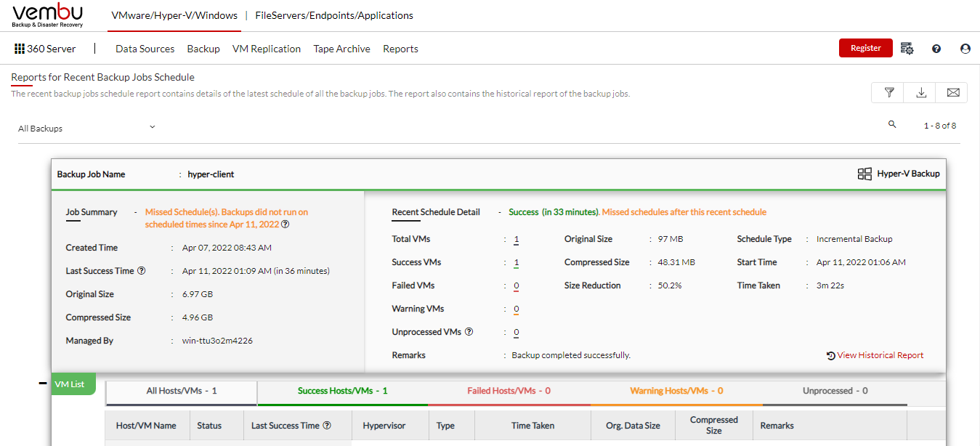Click the 1 - 8 of 8 pagination text
The image size is (980, 446).
(940, 126)
